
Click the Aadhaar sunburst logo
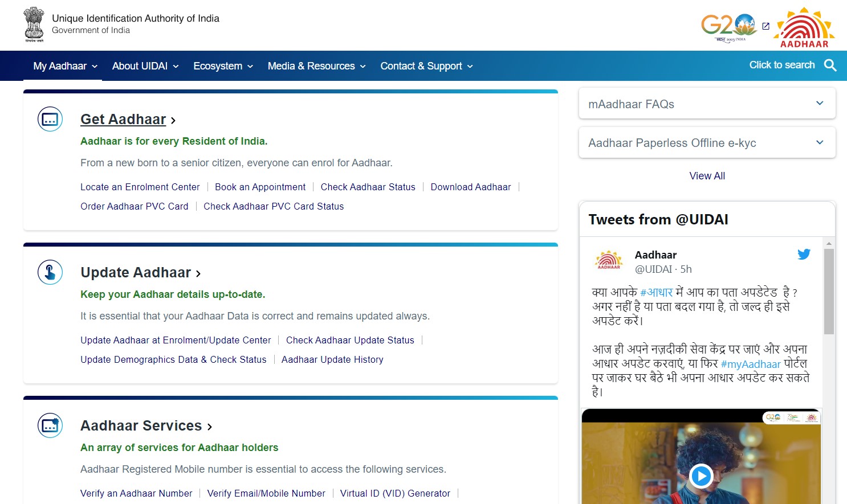(804, 25)
